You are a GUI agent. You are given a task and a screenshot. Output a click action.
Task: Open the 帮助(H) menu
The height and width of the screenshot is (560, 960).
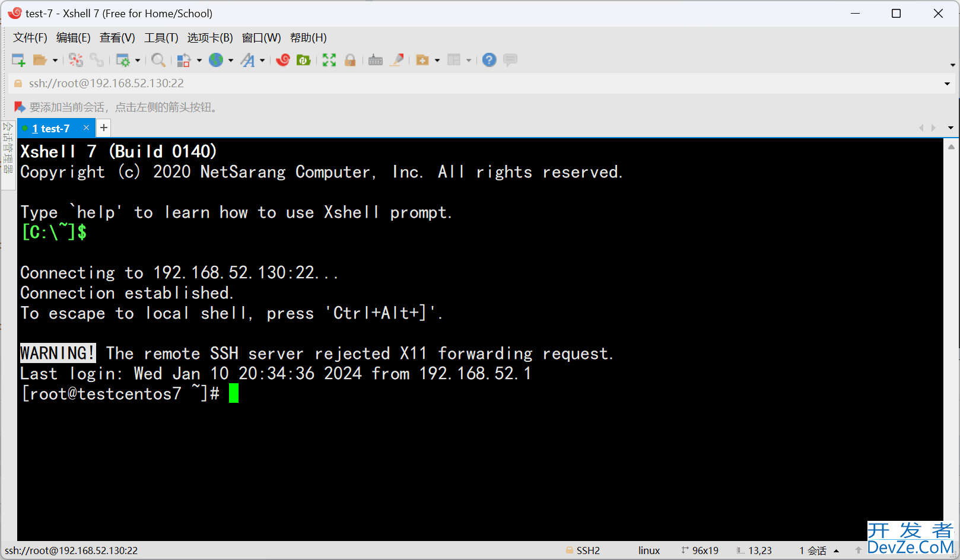(x=309, y=38)
